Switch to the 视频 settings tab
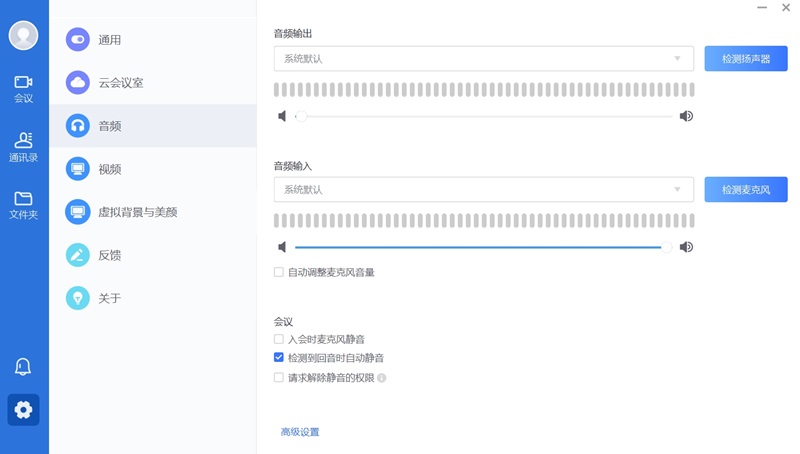Image resolution: width=800 pixels, height=454 pixels. (110, 169)
